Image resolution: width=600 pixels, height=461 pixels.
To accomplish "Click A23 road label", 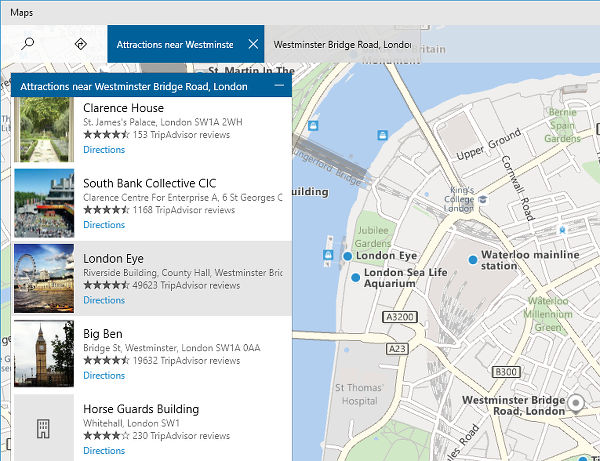I will pyautogui.click(x=397, y=349).
